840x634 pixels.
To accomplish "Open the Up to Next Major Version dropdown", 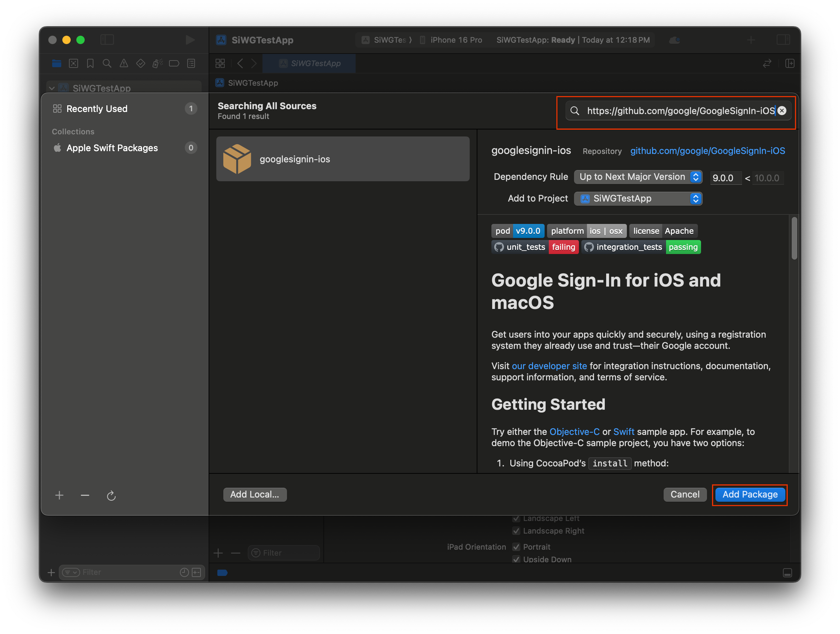I will coord(638,177).
